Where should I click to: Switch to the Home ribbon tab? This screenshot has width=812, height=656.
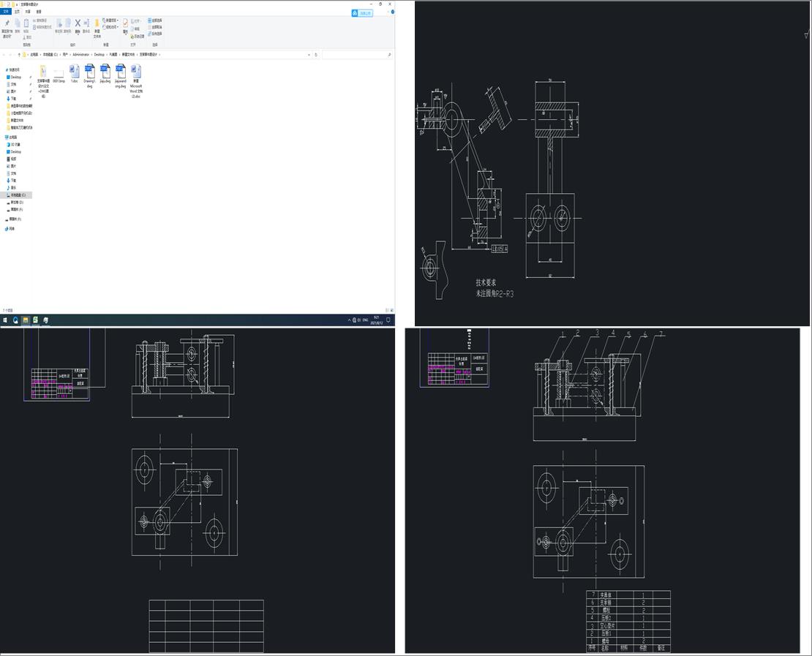coord(17,12)
